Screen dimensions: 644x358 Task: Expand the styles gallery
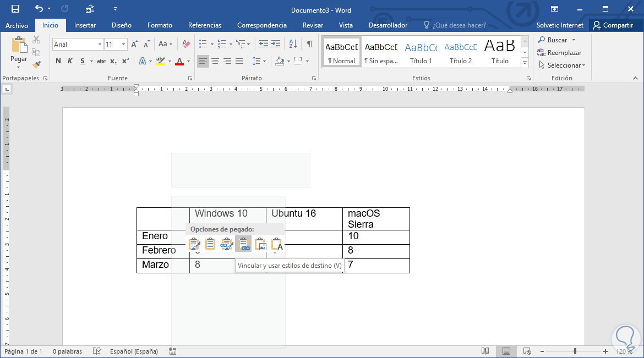coord(525,63)
